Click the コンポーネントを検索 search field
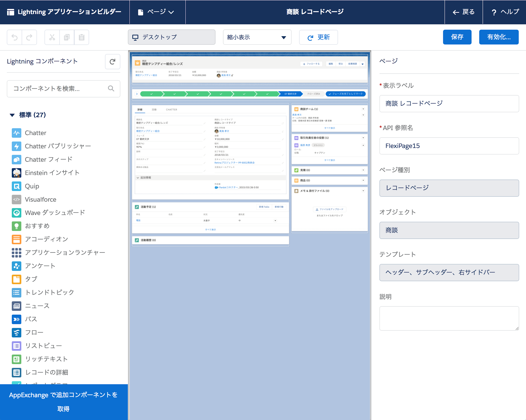This screenshot has width=526, height=420. pos(58,89)
